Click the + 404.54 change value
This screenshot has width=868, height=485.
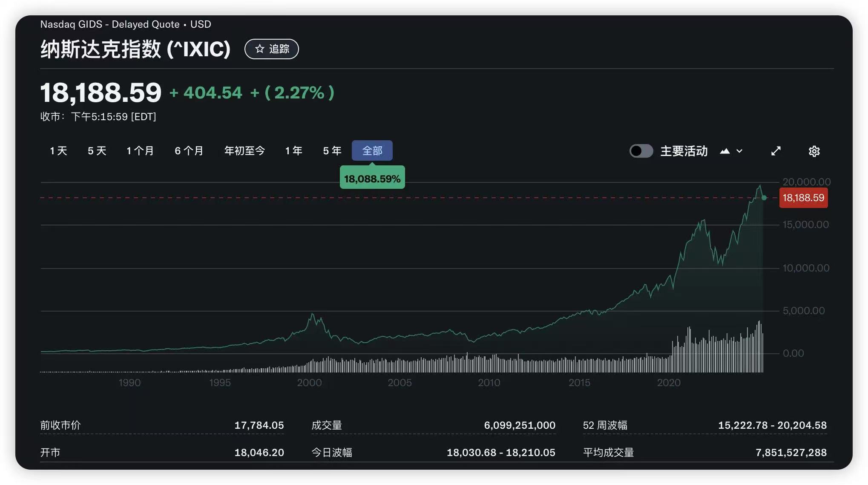tap(206, 93)
